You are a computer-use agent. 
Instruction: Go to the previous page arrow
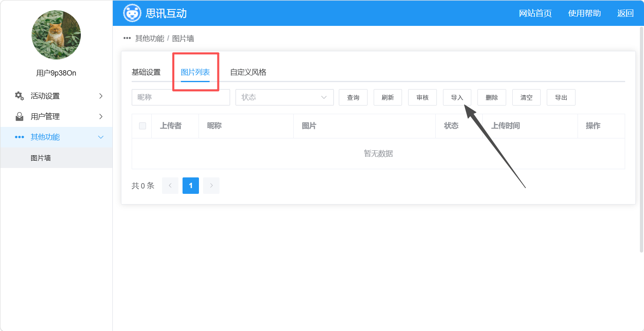click(x=170, y=186)
